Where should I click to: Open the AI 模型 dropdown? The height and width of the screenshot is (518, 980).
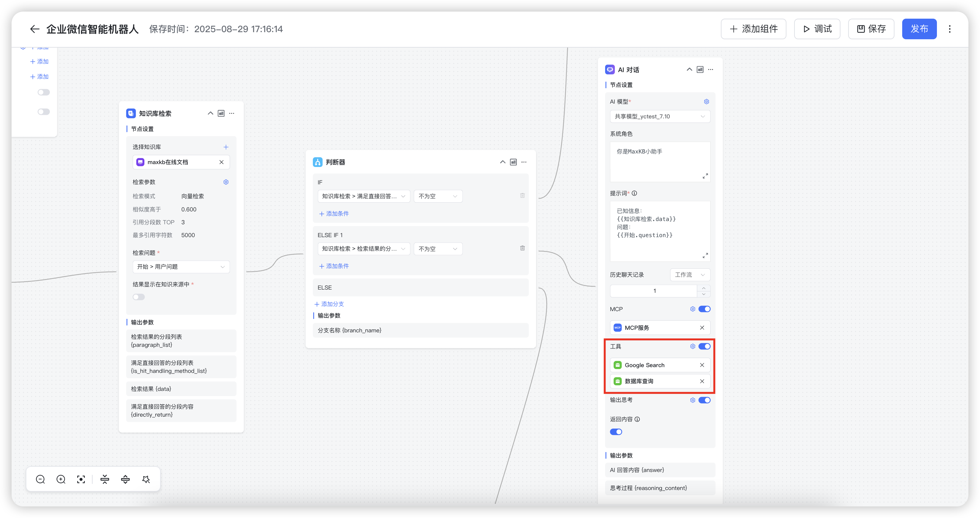tap(660, 116)
